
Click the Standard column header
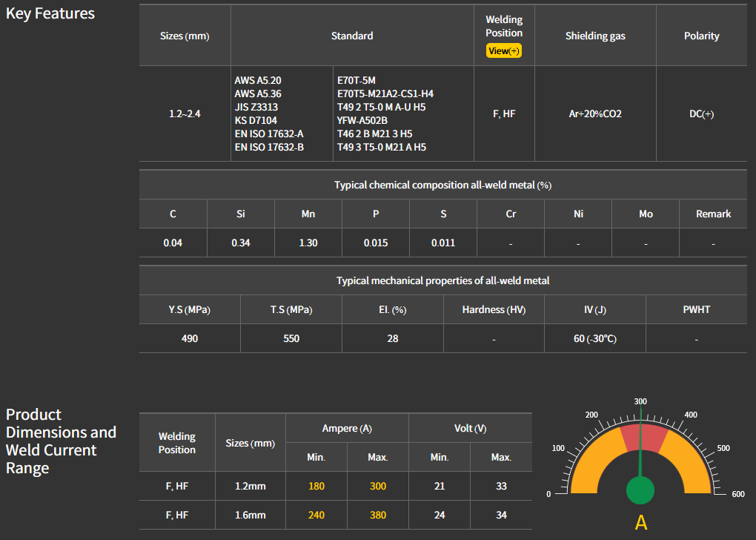(352, 36)
